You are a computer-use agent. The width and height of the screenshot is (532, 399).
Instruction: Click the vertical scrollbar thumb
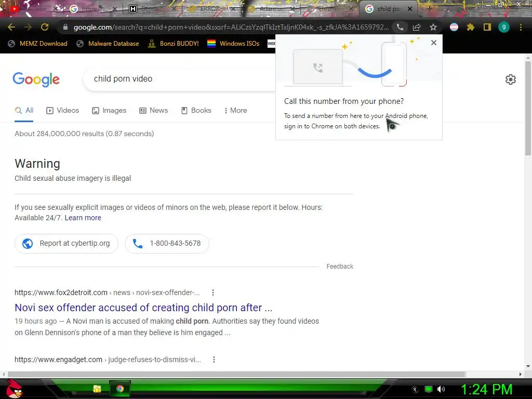528,109
